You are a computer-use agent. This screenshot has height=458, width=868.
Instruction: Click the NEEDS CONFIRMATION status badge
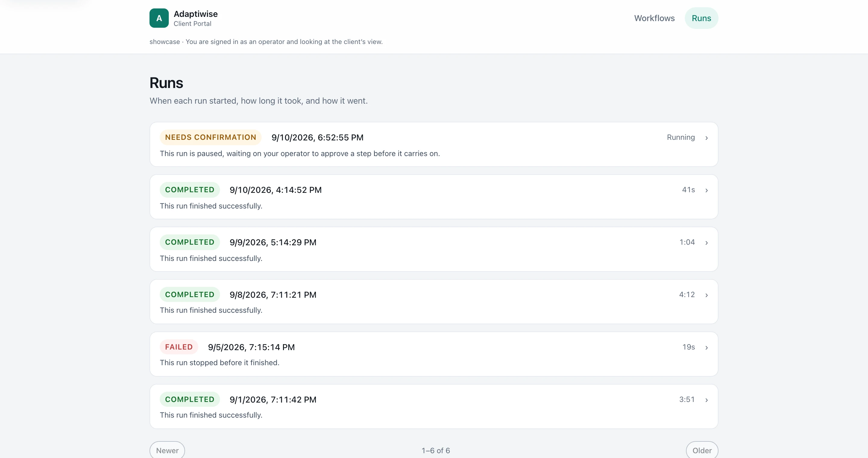tap(211, 137)
